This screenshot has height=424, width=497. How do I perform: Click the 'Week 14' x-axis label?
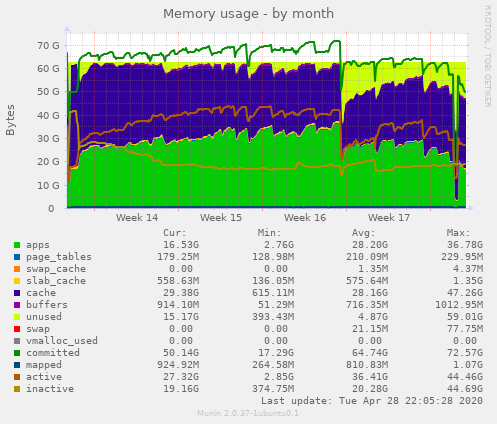point(137,218)
